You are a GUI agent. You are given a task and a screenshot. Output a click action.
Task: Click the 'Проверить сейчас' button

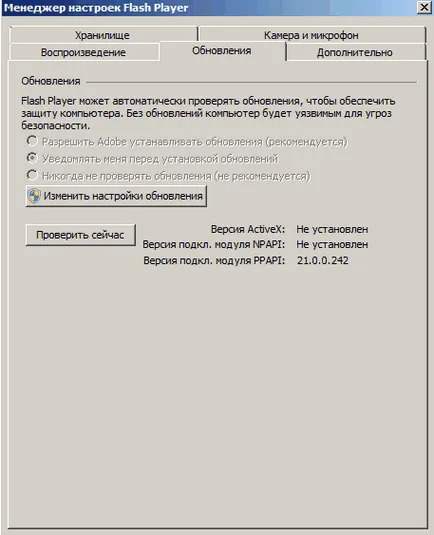(81, 235)
